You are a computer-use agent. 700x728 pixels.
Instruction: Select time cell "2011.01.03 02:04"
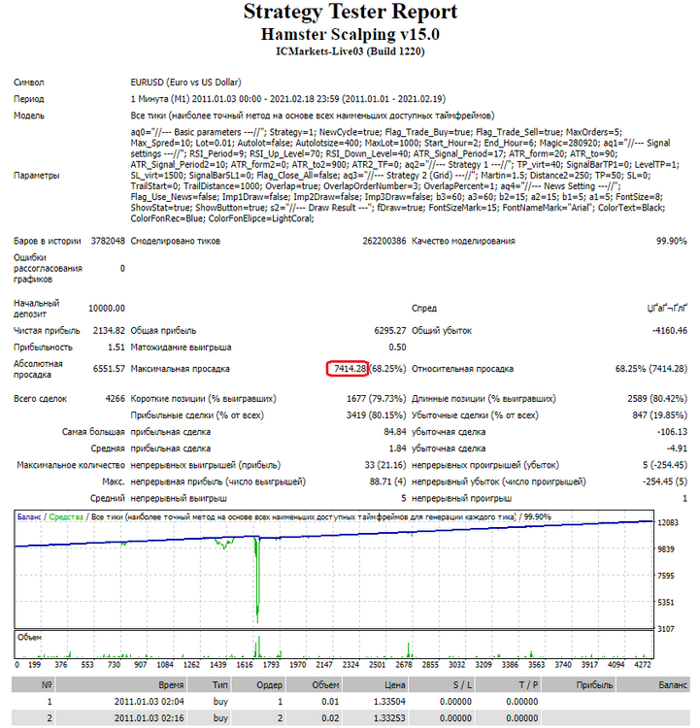(150, 702)
